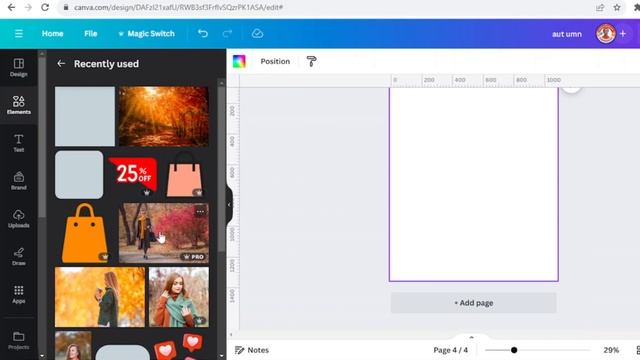Add a new page
Screen dimensions: 640x360
tap(473, 303)
